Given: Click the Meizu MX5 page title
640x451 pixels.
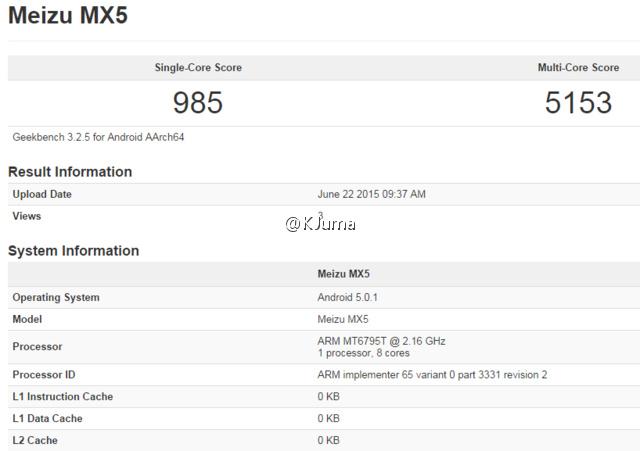Looking at the screenshot, I should click(x=68, y=15).
